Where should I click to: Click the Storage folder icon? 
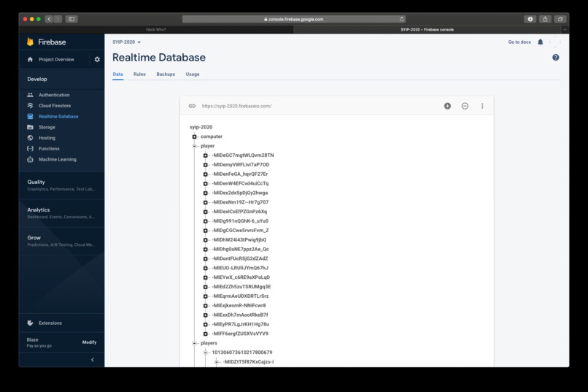pos(31,127)
